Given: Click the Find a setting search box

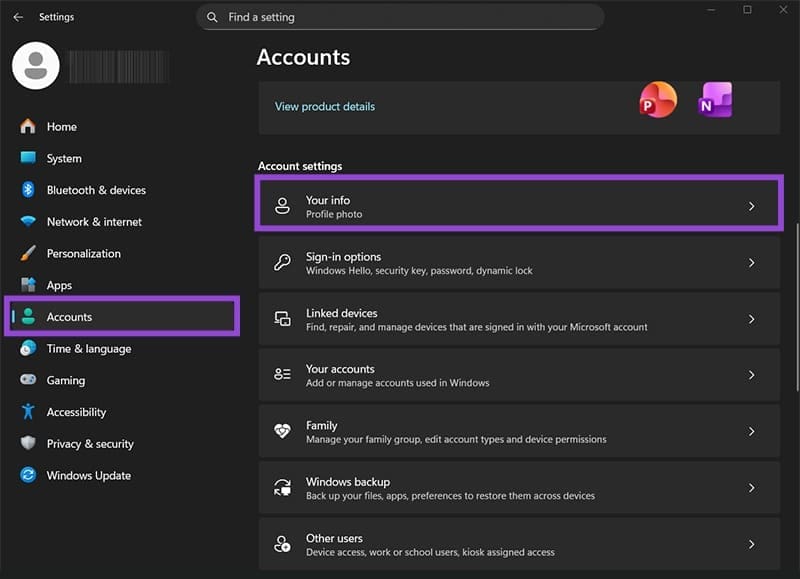Looking at the screenshot, I should pos(400,17).
